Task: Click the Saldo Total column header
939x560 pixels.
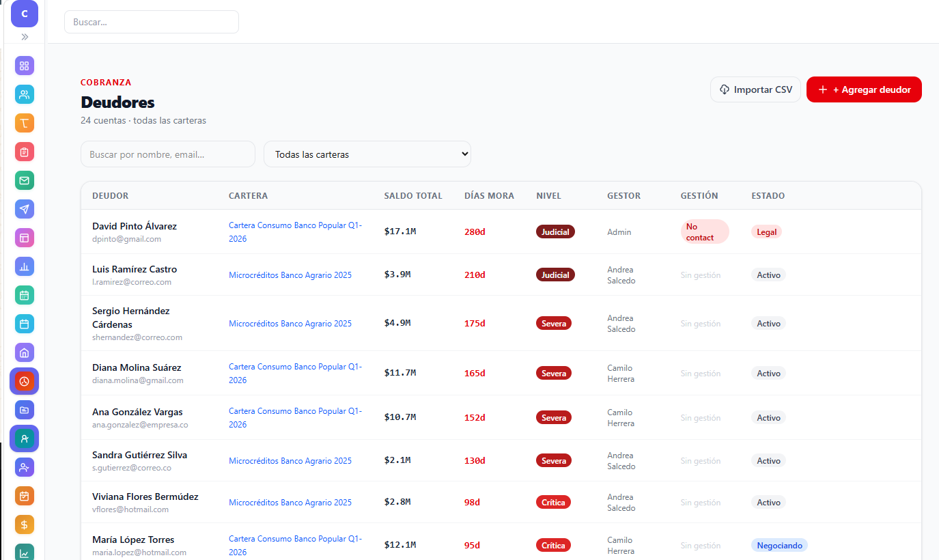Action: click(x=413, y=196)
